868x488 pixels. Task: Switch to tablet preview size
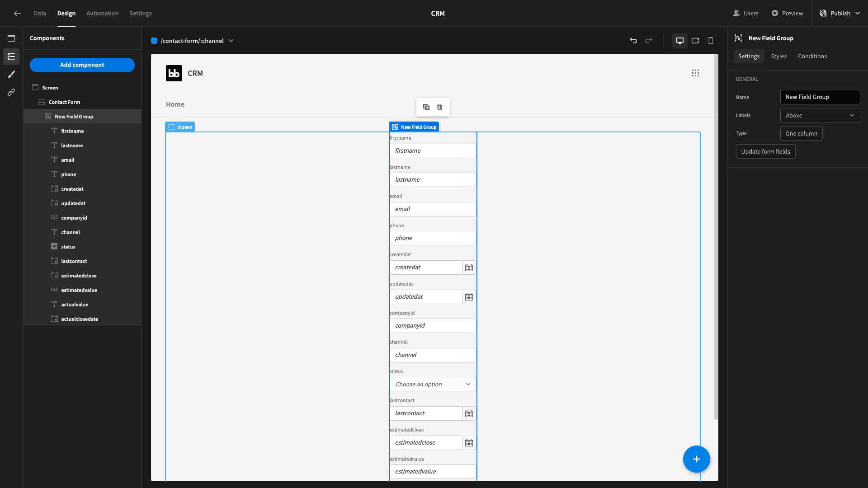click(695, 41)
